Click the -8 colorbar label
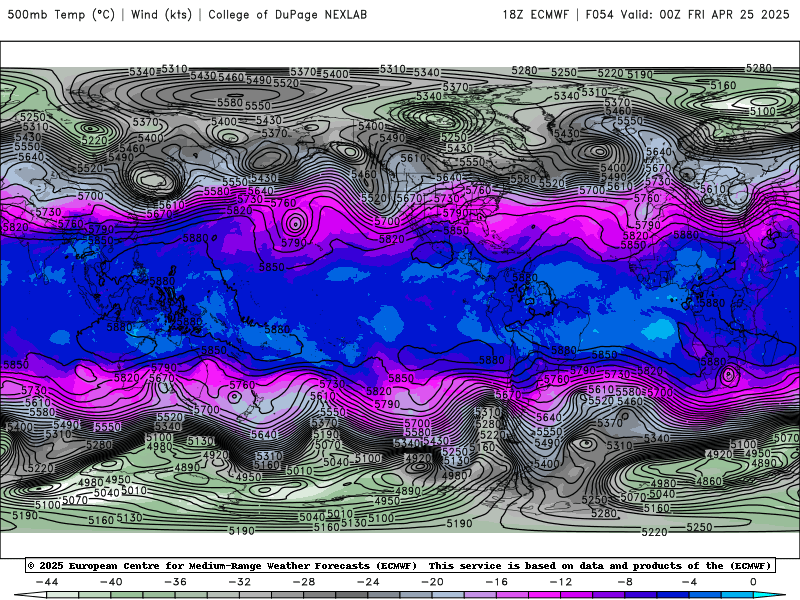The height and width of the screenshot is (600, 800). pyautogui.click(x=626, y=582)
